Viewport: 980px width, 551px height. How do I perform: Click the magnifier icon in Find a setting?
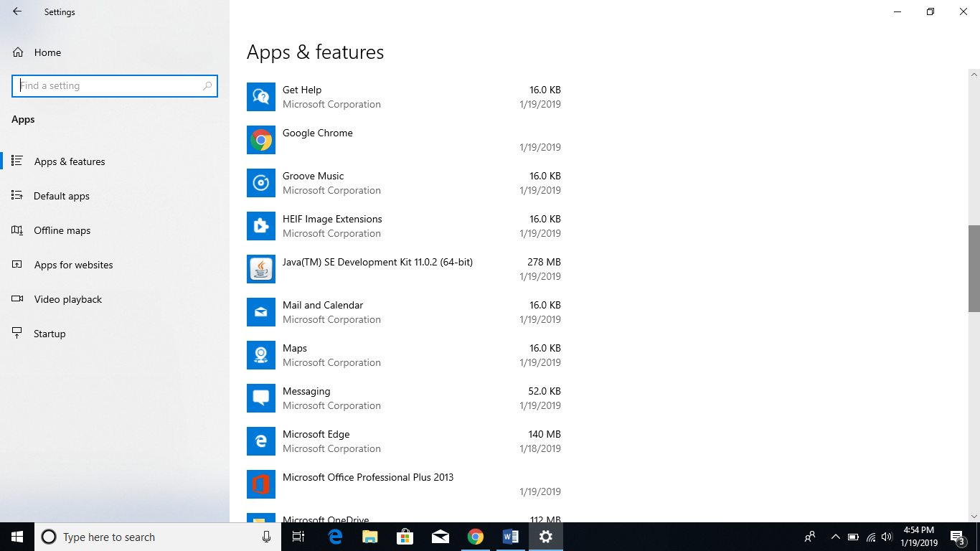click(x=207, y=85)
